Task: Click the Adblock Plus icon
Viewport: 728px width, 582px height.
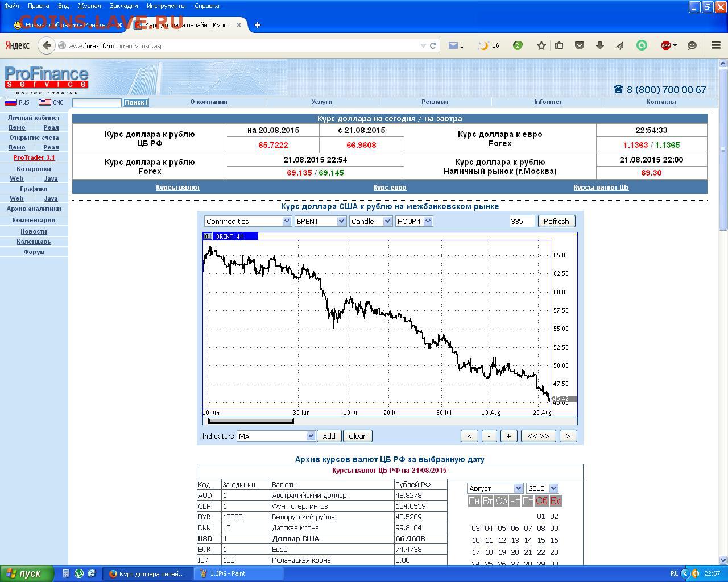Action: coord(665,45)
